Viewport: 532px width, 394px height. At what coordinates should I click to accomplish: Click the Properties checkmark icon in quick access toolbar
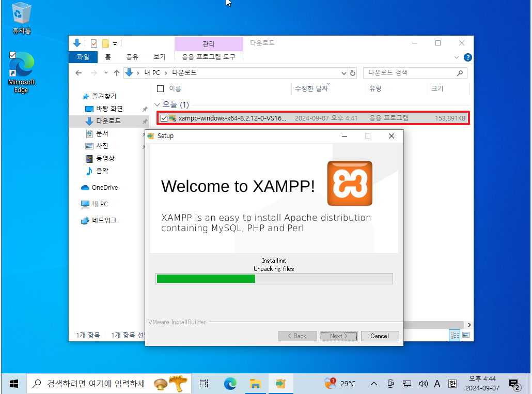(94, 43)
